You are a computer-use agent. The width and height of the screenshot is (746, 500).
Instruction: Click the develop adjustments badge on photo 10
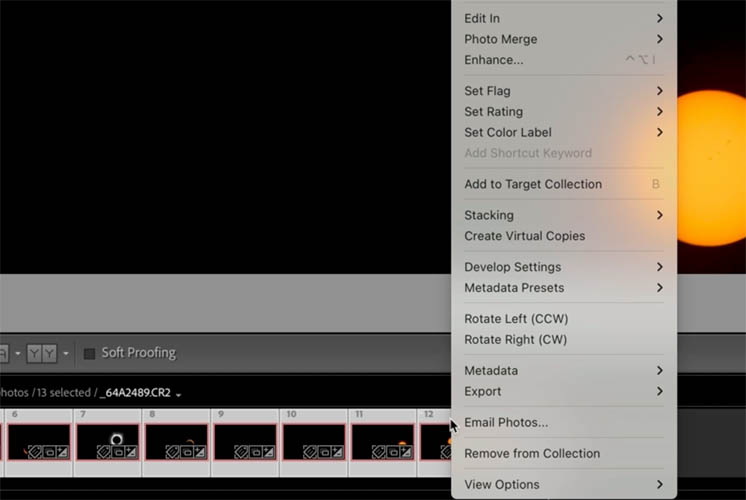[338, 451]
